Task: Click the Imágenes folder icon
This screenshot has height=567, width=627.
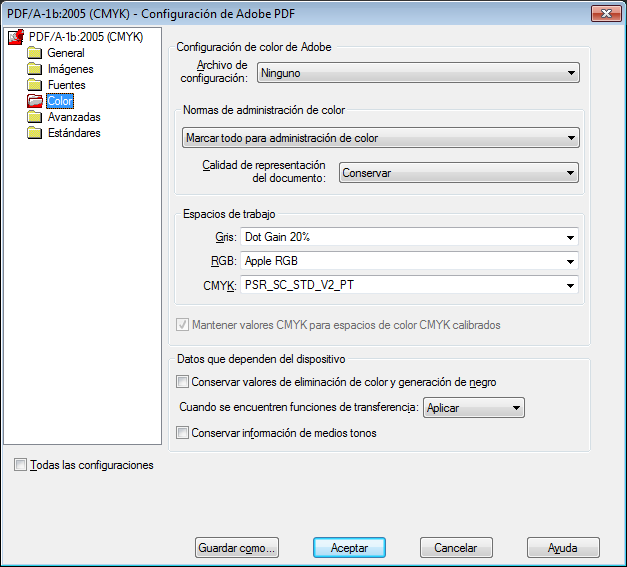Action: (x=35, y=69)
